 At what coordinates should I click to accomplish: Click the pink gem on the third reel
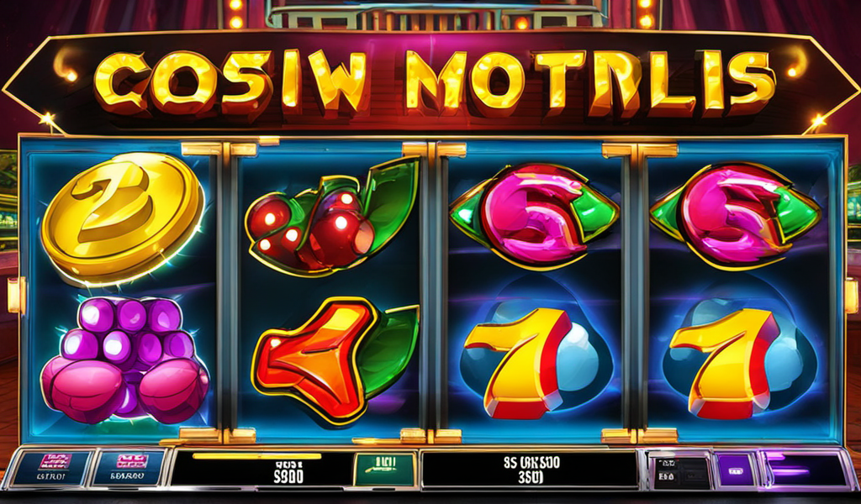pos(534,216)
